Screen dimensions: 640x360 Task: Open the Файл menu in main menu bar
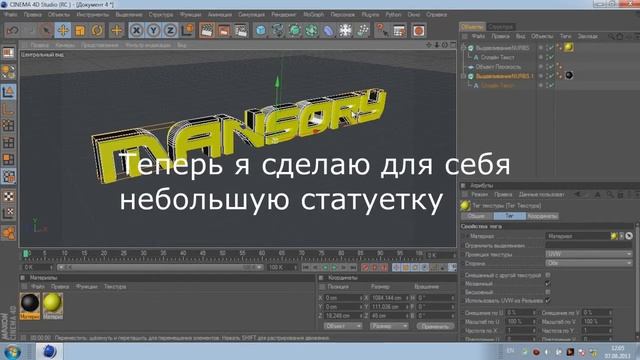click(x=11, y=14)
